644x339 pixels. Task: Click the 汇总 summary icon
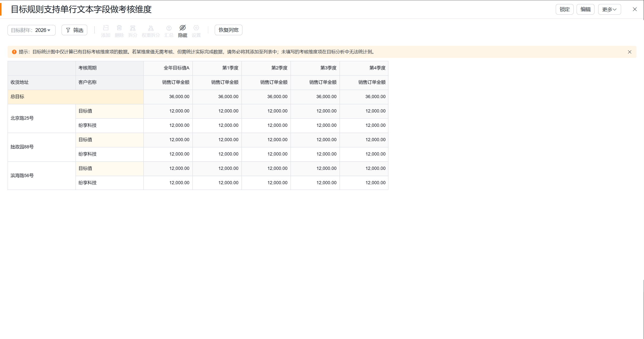(x=169, y=28)
